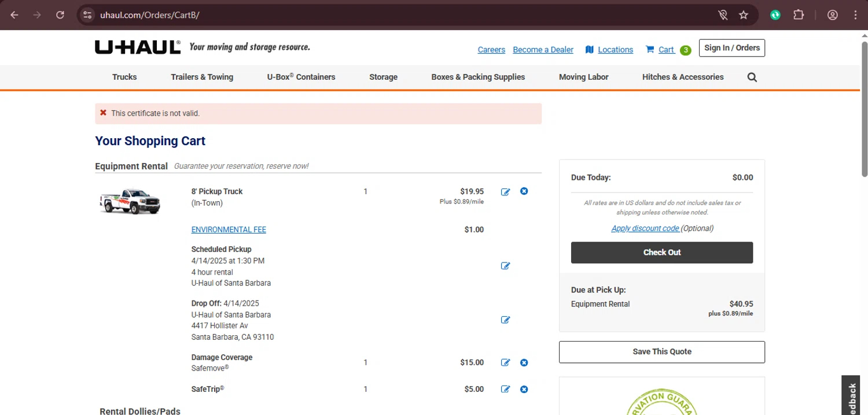Open the Trucks menu
868x415 pixels.
(124, 77)
